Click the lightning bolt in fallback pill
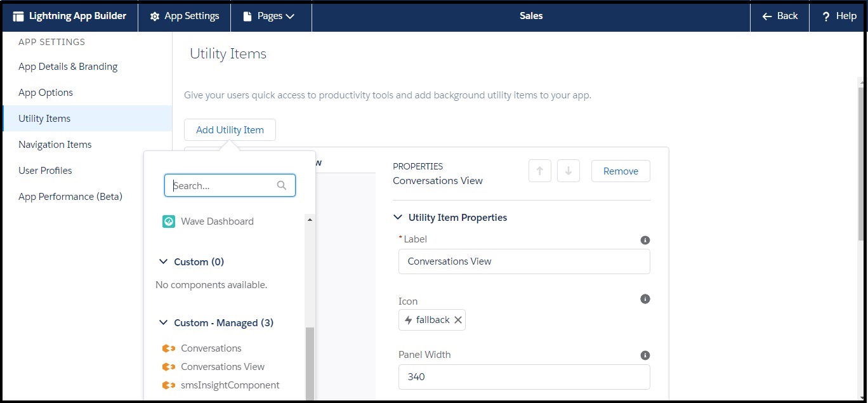This screenshot has height=403, width=868. point(409,320)
